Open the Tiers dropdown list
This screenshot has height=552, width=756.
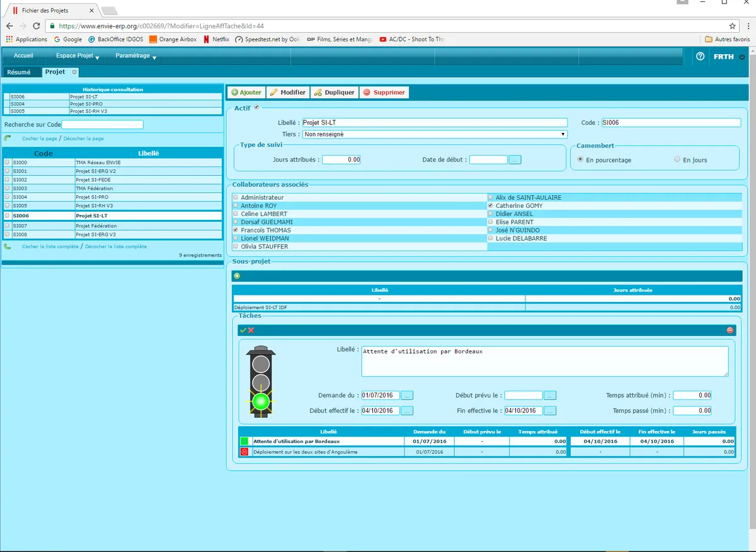pyautogui.click(x=435, y=134)
